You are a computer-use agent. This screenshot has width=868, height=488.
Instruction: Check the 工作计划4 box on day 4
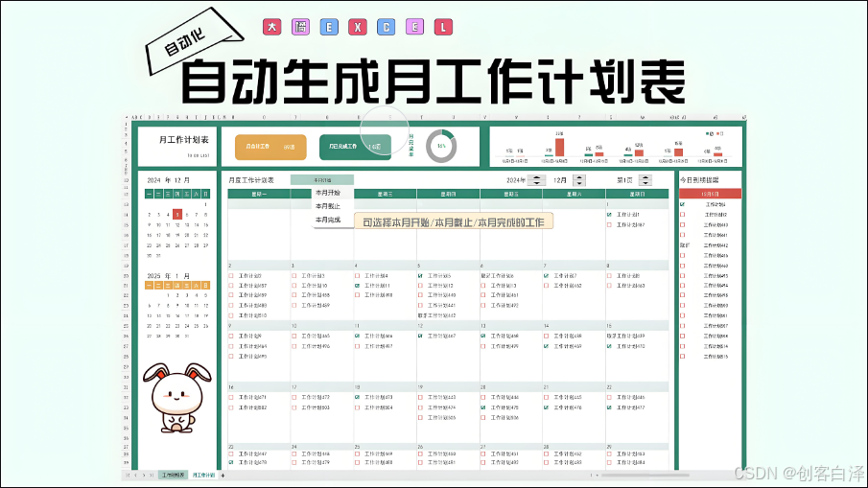(x=357, y=275)
